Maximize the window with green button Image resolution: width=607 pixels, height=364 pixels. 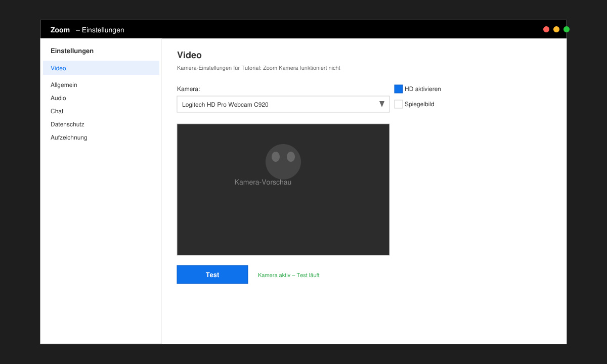click(567, 29)
